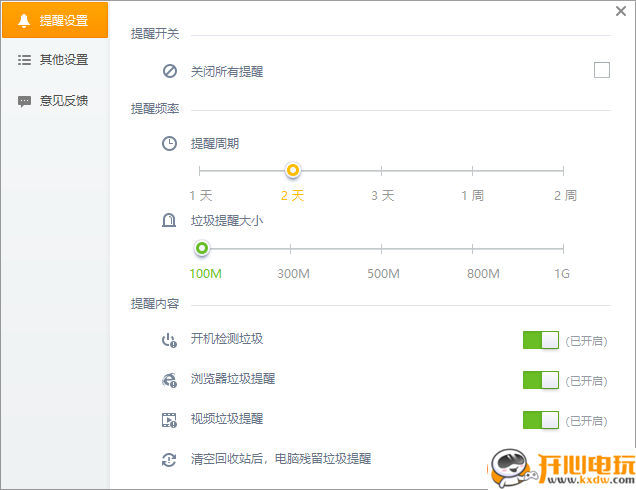Click the 100M slider label
This screenshot has height=490, width=636.
[205, 274]
